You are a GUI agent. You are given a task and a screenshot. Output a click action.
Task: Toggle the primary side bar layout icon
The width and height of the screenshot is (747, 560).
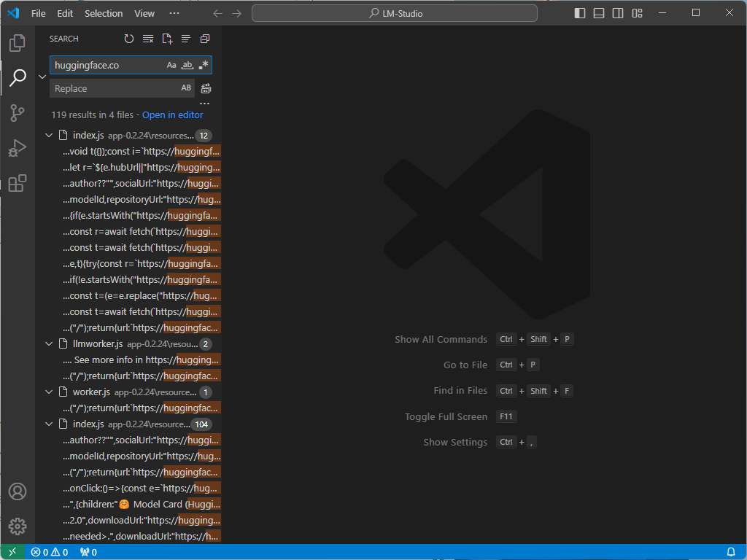tap(580, 13)
